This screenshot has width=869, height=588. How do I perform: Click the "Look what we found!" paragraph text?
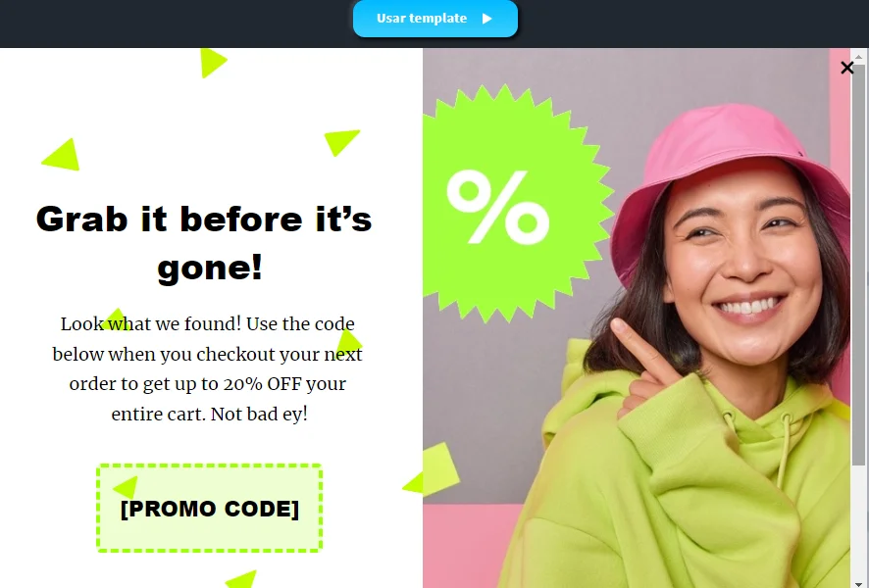click(207, 368)
